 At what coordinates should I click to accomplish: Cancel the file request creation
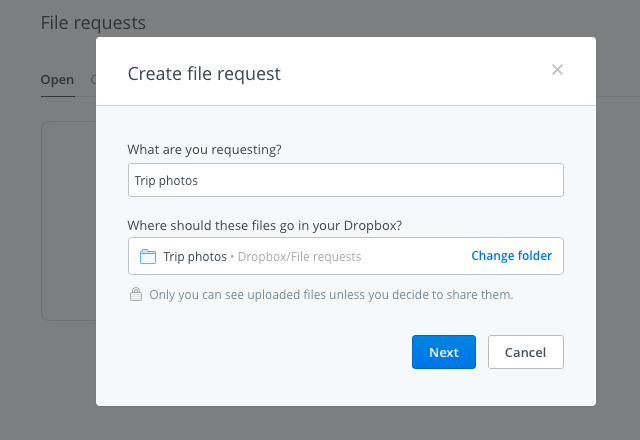click(525, 352)
